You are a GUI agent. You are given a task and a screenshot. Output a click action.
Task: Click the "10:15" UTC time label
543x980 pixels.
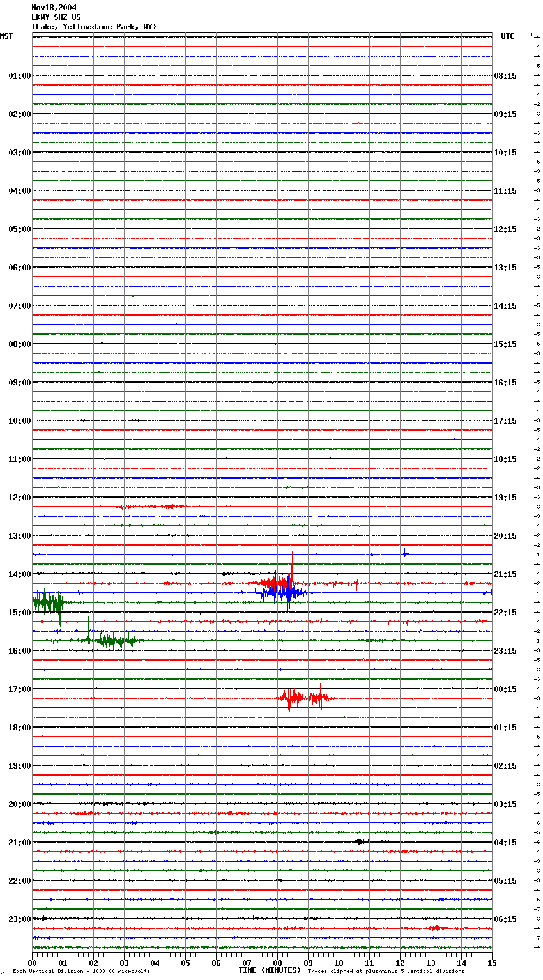click(505, 153)
